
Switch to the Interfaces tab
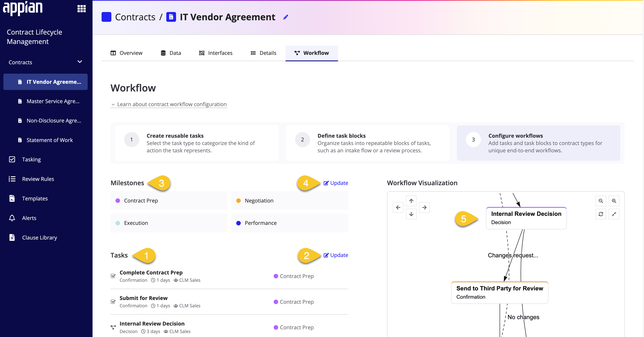[216, 53]
